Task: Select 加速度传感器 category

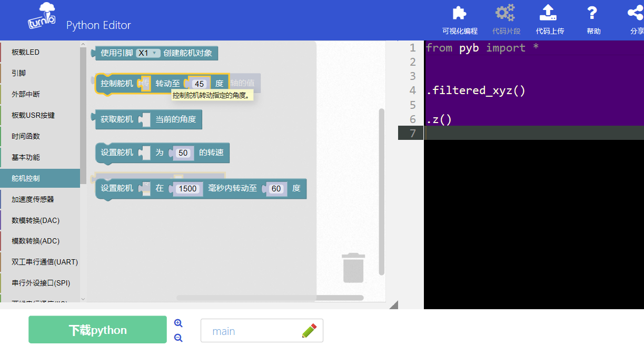Action: [x=40, y=199]
